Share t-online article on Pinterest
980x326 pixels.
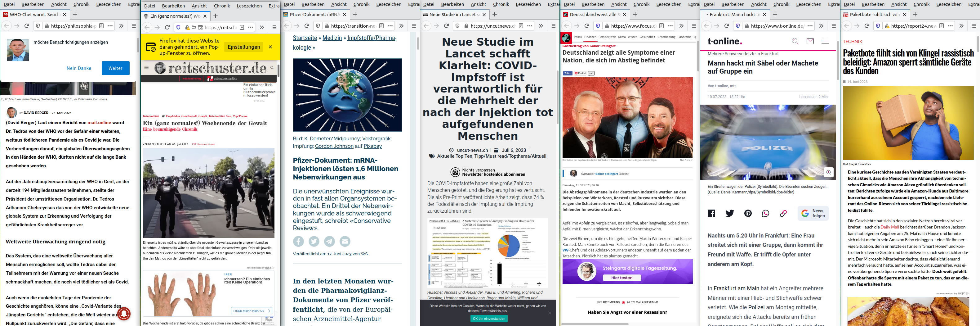(748, 213)
